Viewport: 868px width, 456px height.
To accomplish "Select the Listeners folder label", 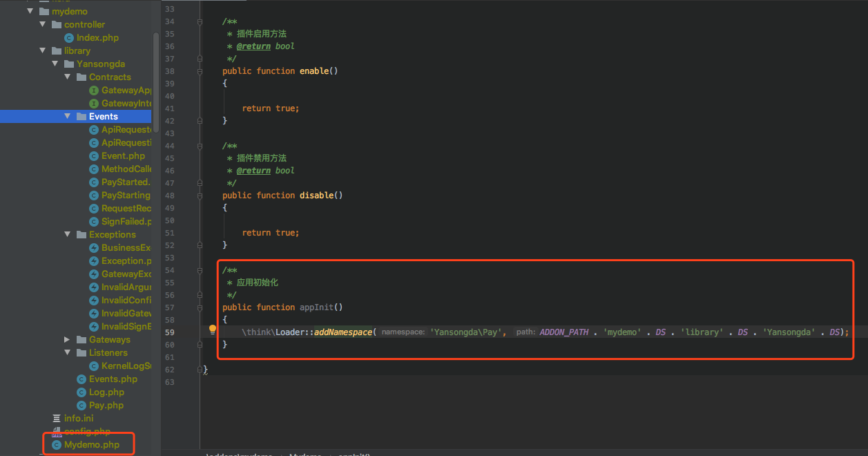I will (x=108, y=353).
